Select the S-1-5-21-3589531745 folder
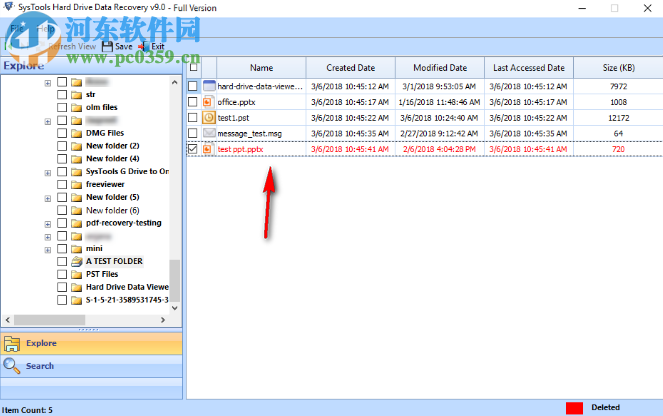663x416 pixels. 127,300
